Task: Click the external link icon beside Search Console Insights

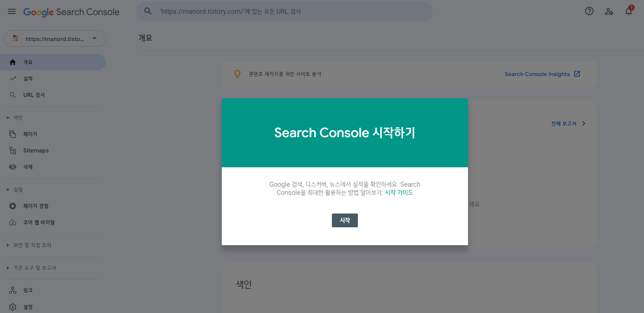Action: coord(577,74)
